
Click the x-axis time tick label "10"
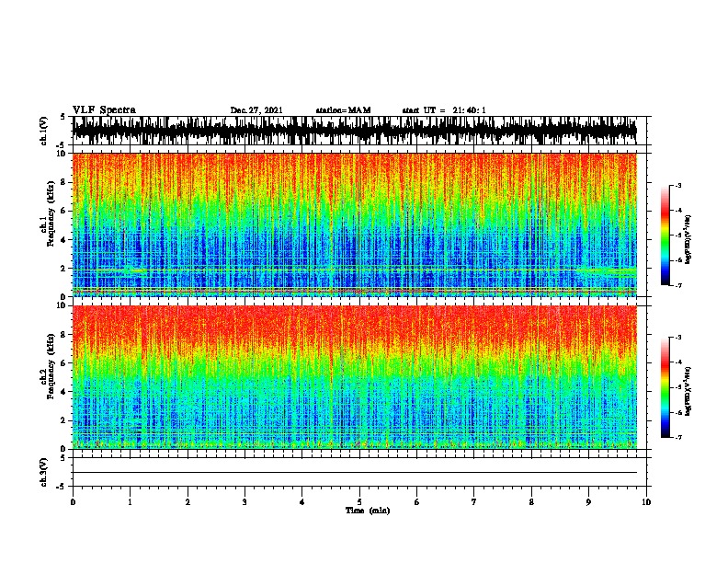click(646, 502)
